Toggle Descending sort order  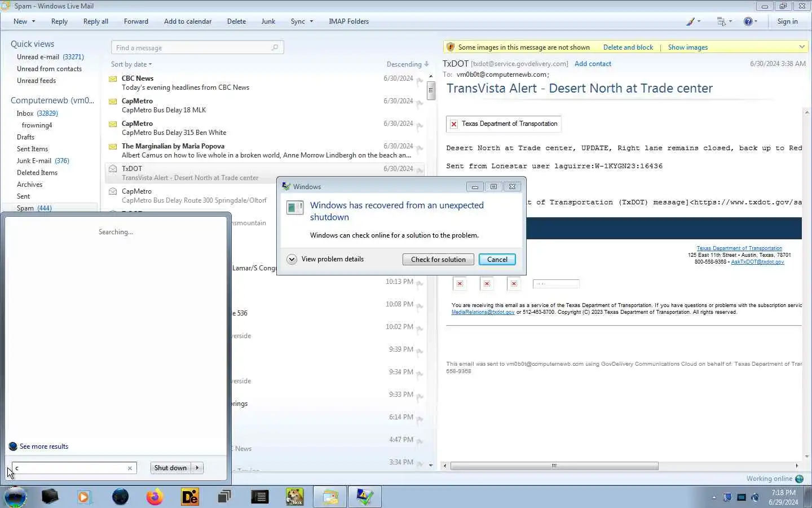tap(408, 64)
